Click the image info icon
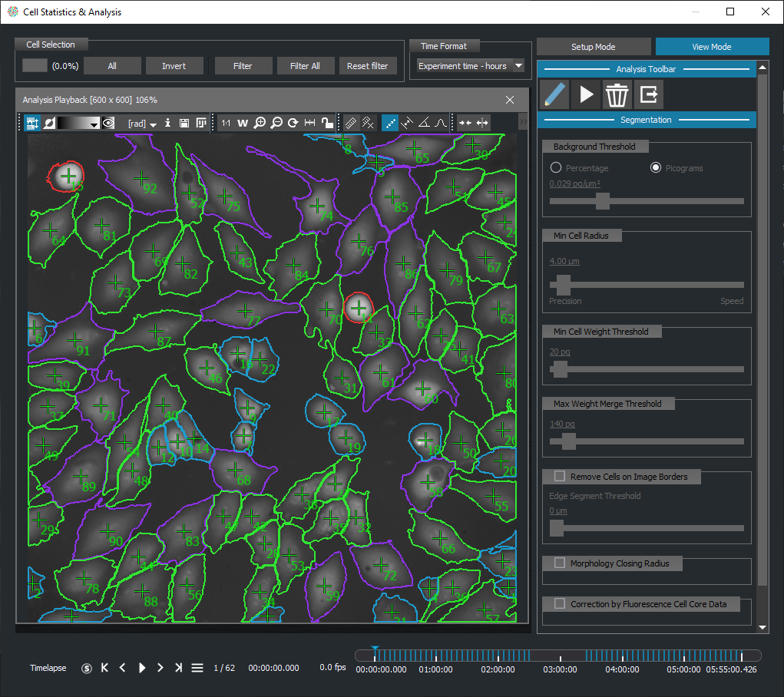Screen dimensions: 784x697 pos(168,123)
